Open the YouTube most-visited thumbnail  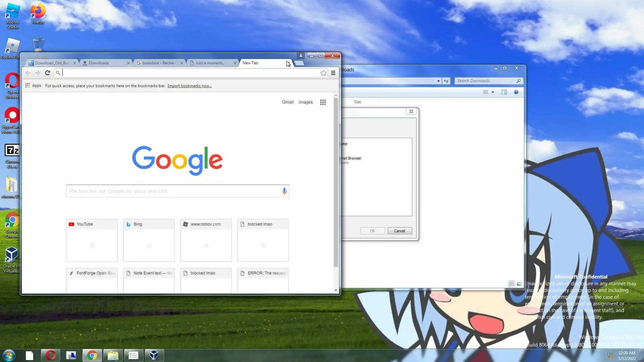click(92, 240)
